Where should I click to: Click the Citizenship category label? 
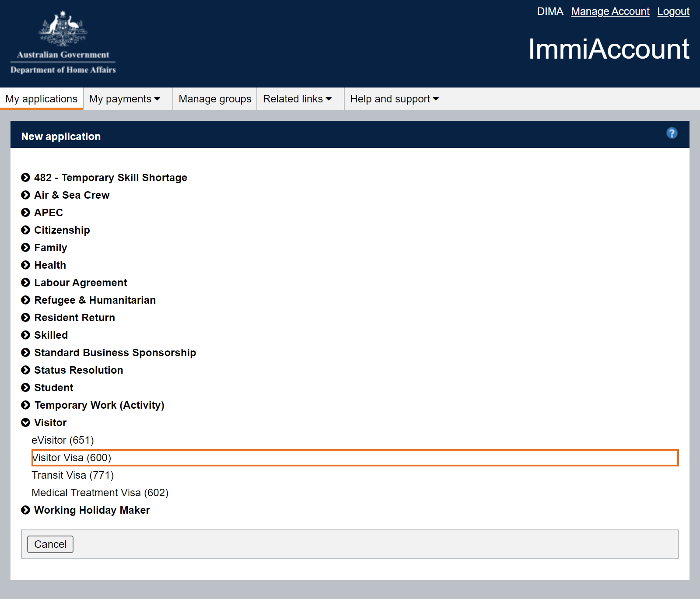[x=62, y=230]
